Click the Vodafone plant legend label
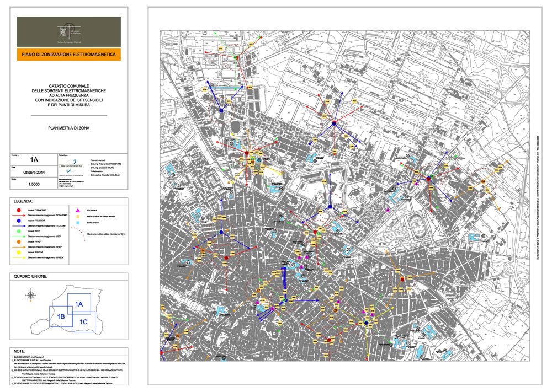 (38, 210)
